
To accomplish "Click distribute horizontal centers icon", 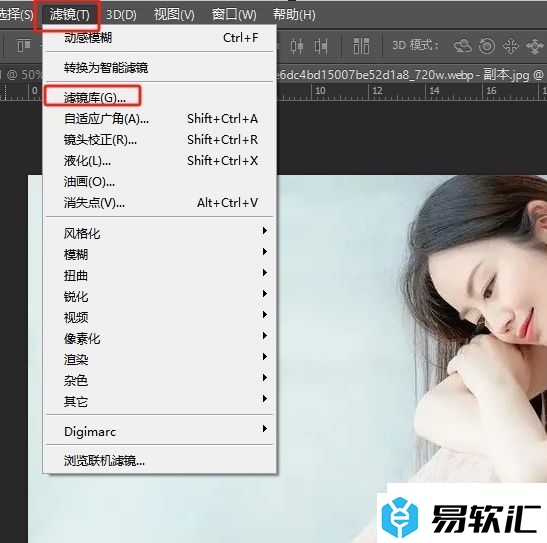I will [297, 46].
